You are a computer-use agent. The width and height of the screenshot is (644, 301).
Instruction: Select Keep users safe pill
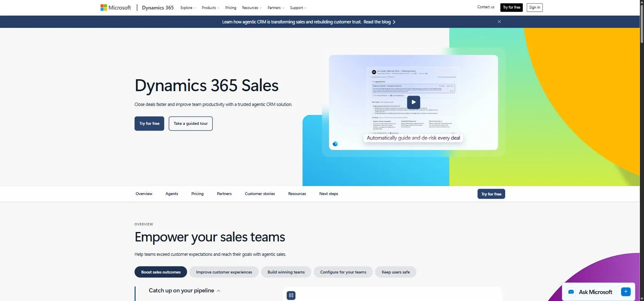click(396, 272)
